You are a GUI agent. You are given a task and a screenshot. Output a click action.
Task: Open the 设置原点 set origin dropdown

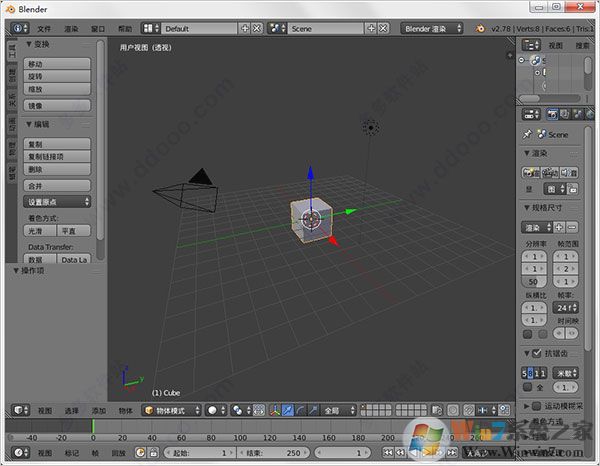pyautogui.click(x=57, y=201)
